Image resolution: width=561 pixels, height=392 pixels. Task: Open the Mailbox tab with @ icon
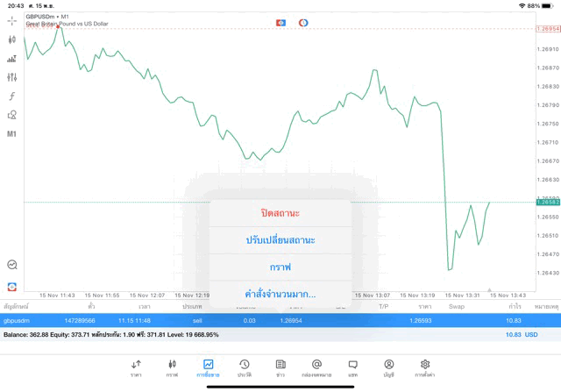[316, 367]
